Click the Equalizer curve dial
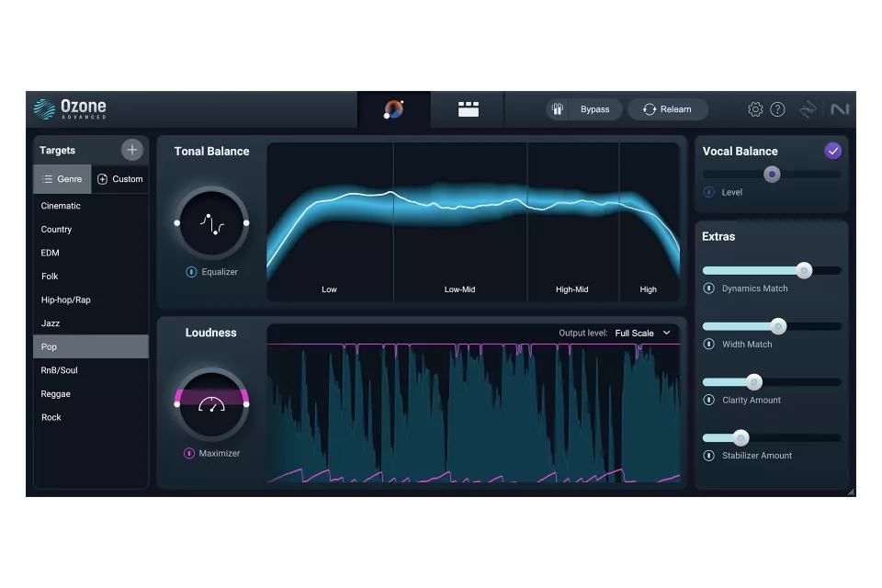Image resolution: width=882 pixels, height=588 pixels. pyautogui.click(x=211, y=222)
